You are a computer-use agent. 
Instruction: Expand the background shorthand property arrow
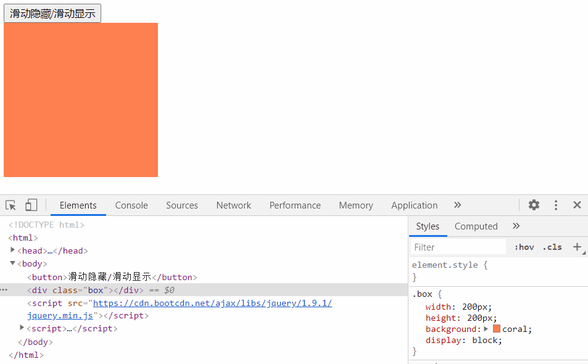[486, 329]
